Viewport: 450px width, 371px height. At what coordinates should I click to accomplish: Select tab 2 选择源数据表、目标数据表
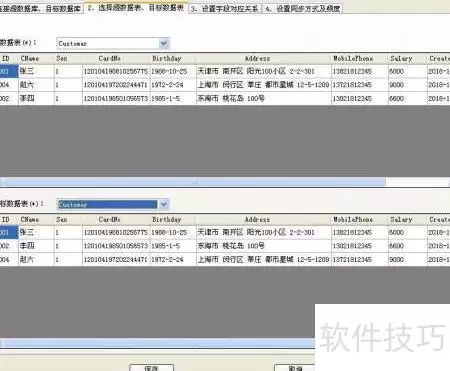click(136, 7)
